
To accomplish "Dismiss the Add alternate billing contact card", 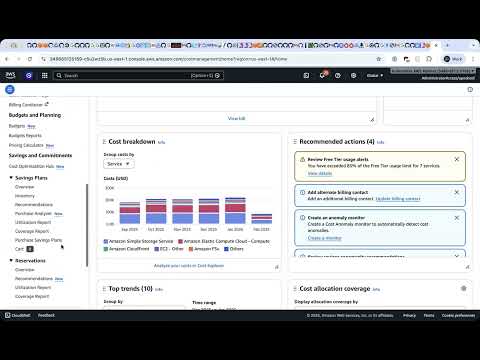I will pyautogui.click(x=457, y=192).
